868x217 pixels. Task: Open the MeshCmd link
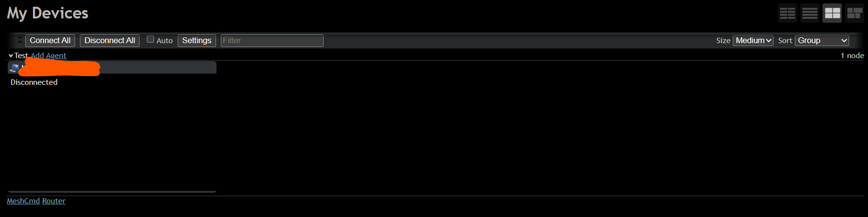pos(23,201)
